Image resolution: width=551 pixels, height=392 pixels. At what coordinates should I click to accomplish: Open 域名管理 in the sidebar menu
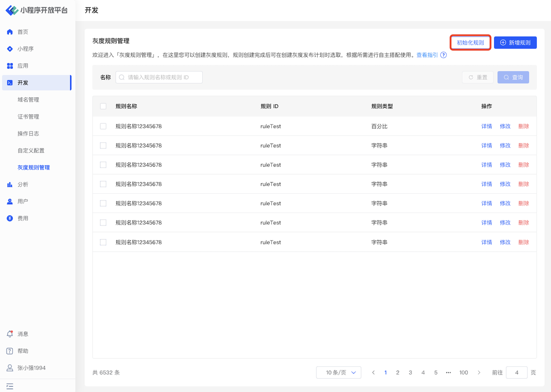[x=28, y=100]
